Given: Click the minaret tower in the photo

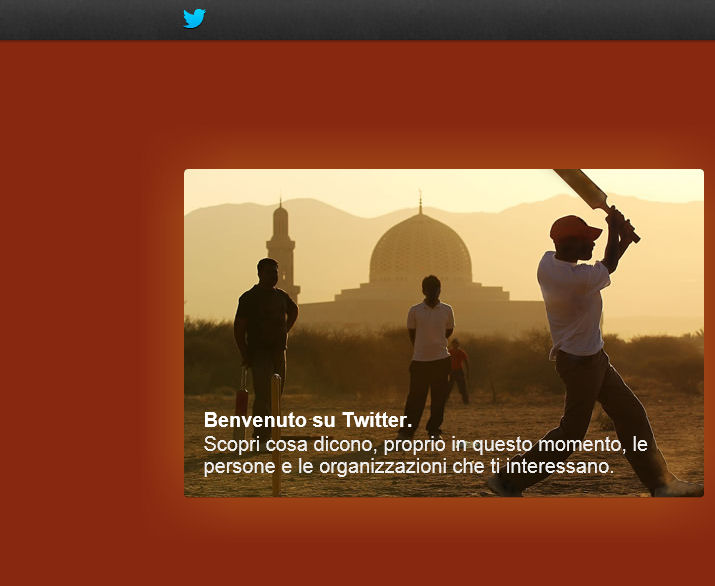Looking at the screenshot, I should click(282, 249).
